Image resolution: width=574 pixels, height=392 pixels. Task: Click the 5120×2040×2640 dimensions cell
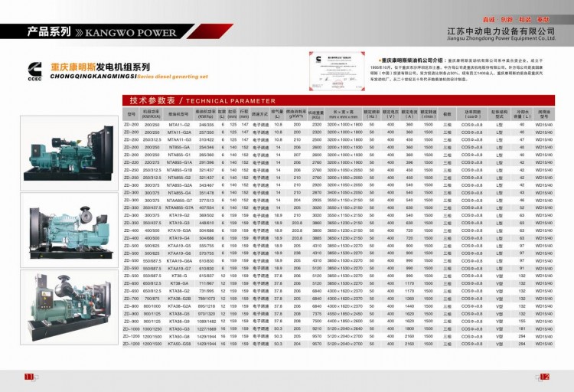345,329
